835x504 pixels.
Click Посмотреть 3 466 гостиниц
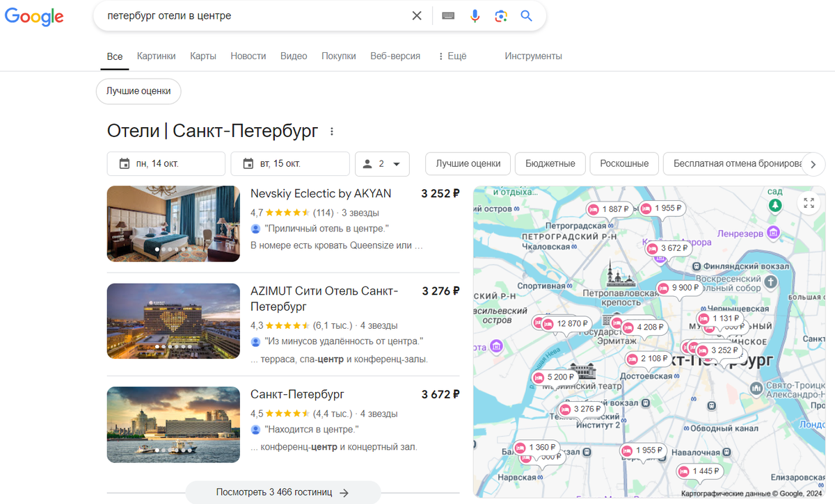click(282, 491)
